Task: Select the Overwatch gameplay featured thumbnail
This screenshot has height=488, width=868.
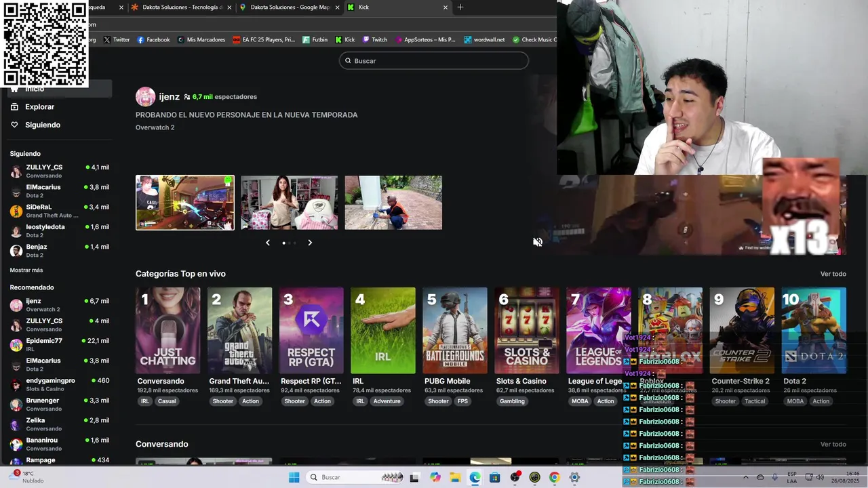Action: tap(184, 203)
